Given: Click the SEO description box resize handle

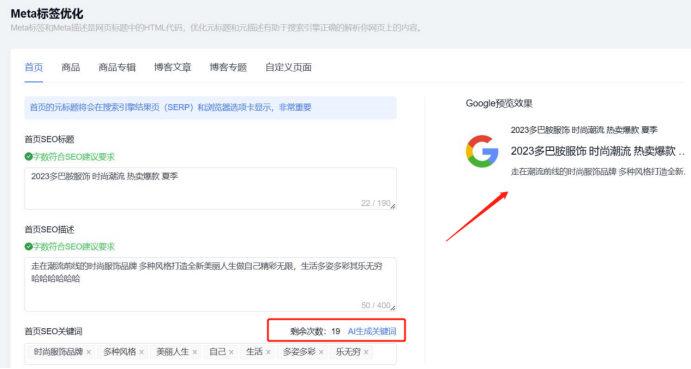Looking at the screenshot, I should click(393, 308).
